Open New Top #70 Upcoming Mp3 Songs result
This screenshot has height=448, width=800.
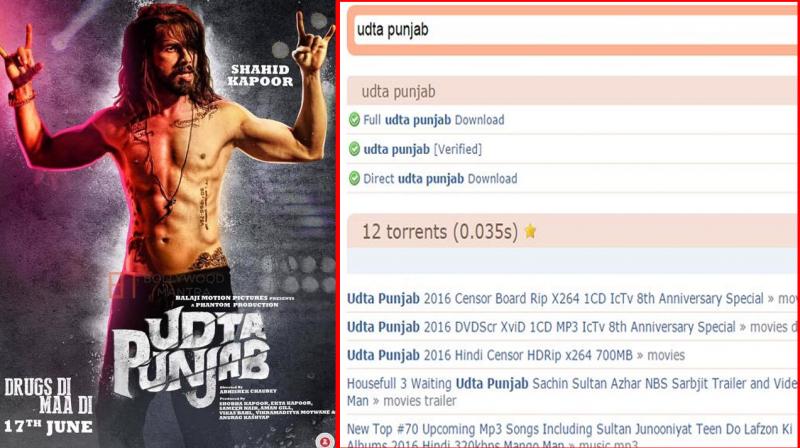[x=571, y=435]
